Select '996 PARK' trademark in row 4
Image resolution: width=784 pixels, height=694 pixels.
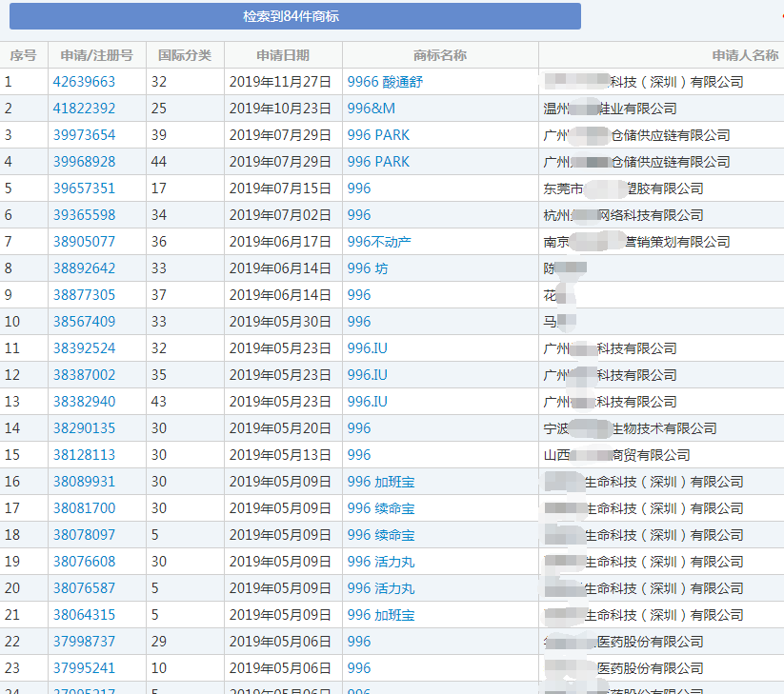pyautogui.click(x=378, y=162)
